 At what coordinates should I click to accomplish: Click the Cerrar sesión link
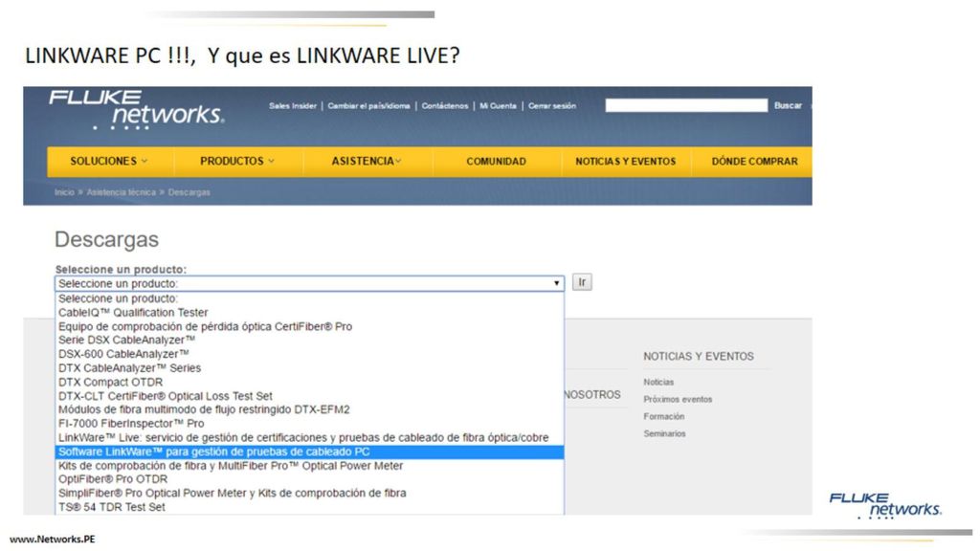552,106
